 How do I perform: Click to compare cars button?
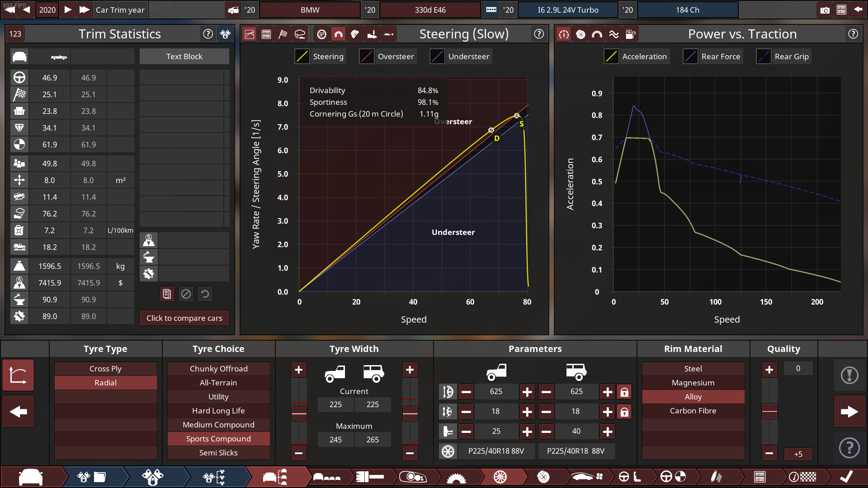tap(184, 318)
